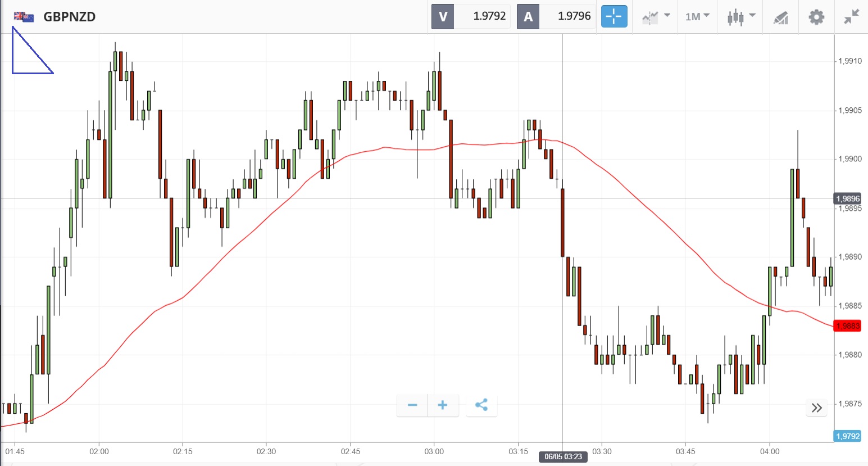
Task: Click the V sell price button
Action: 471,16
